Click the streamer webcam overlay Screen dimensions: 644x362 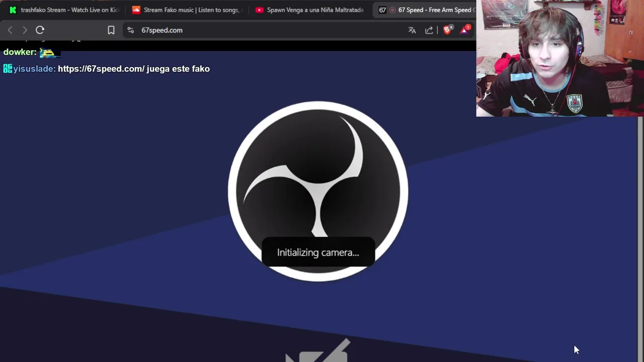point(559,58)
